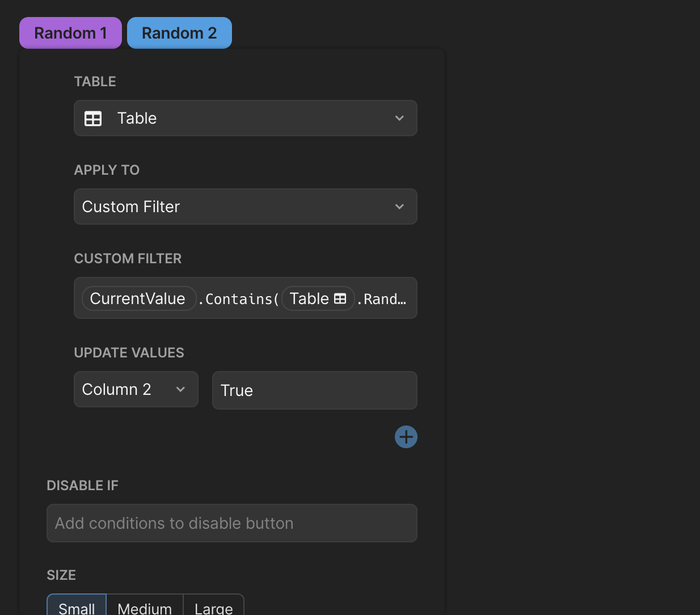This screenshot has width=700, height=615.
Task: Select the Large size option
Action: pyautogui.click(x=213, y=607)
